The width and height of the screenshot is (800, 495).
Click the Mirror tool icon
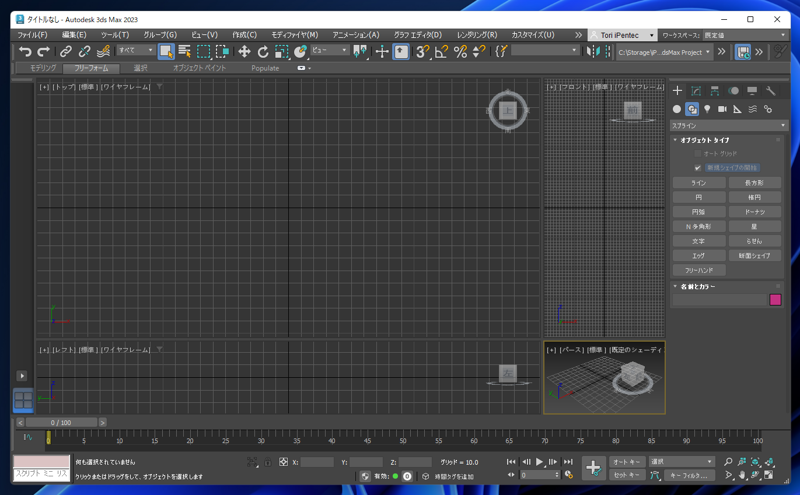[593, 52]
